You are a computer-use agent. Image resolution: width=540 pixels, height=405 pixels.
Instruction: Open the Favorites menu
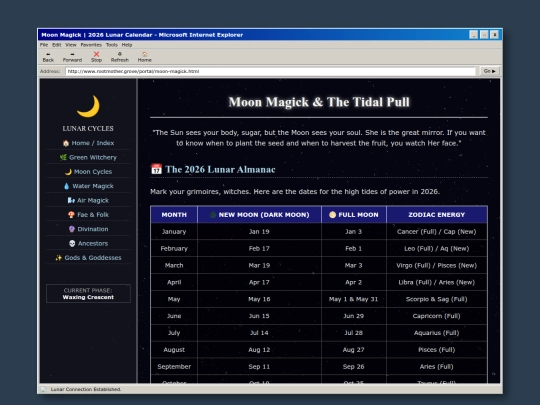click(x=91, y=45)
